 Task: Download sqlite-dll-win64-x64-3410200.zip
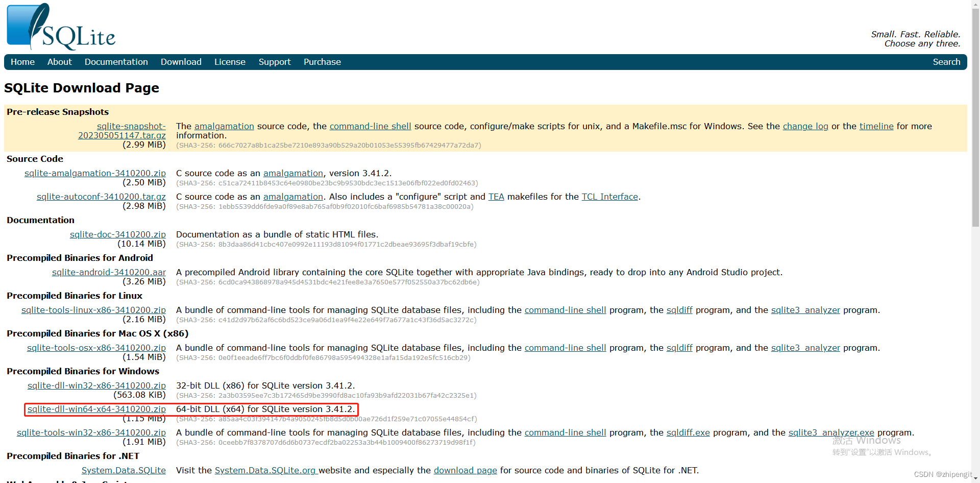[x=96, y=409]
